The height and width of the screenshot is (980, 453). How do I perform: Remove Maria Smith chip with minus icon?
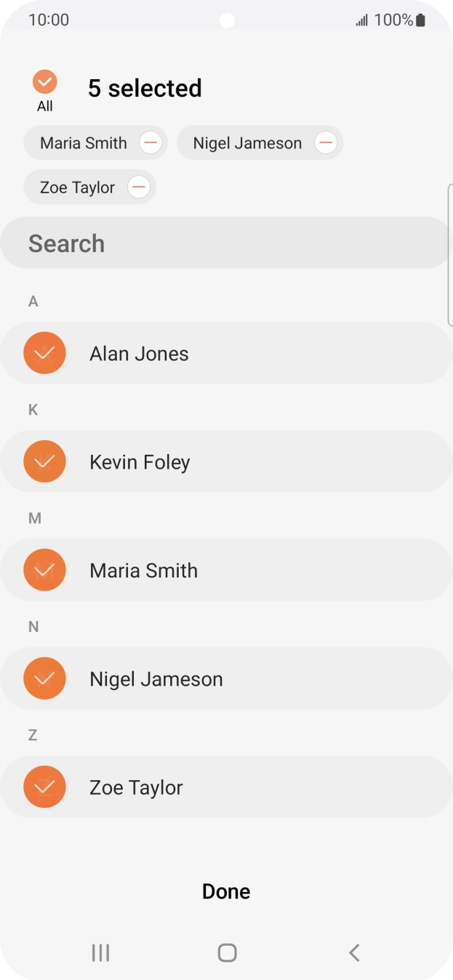151,143
